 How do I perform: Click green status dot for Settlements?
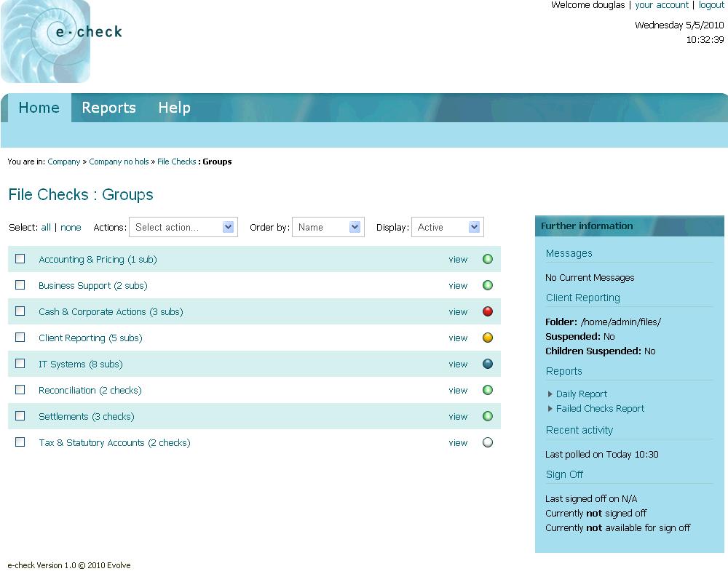(488, 416)
